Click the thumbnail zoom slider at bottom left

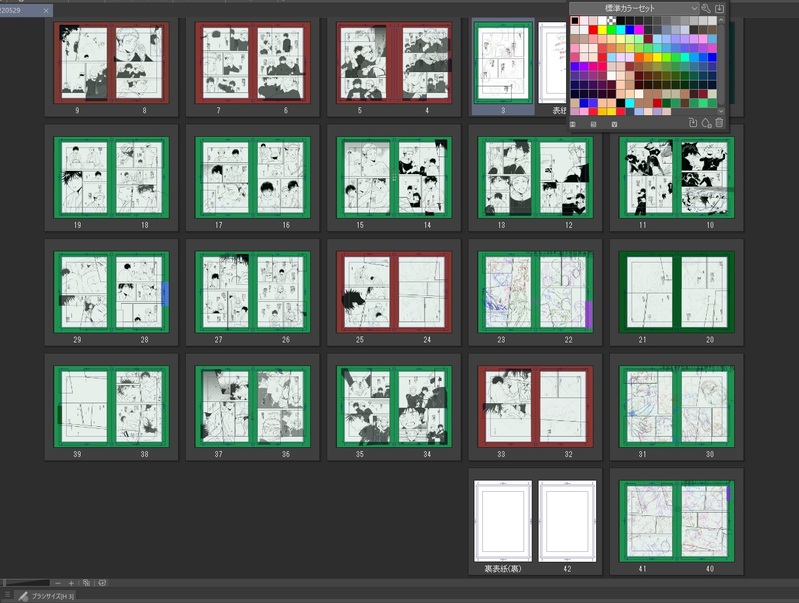click(x=26, y=583)
